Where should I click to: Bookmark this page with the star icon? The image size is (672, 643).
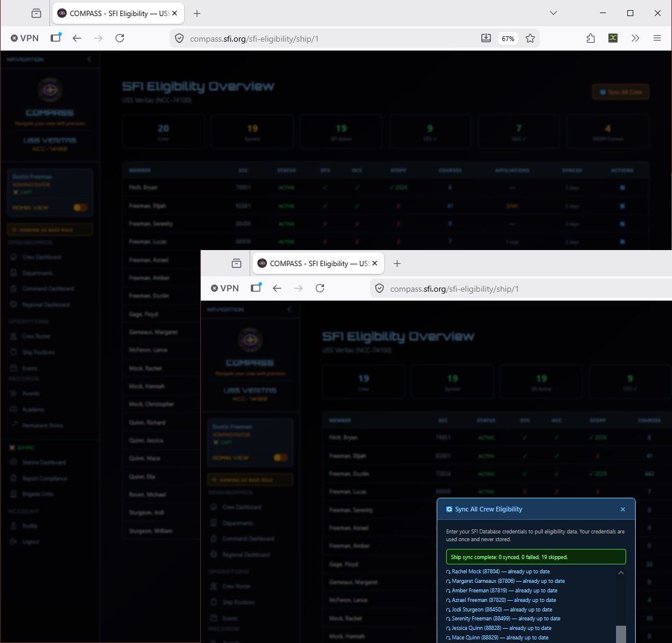click(530, 38)
